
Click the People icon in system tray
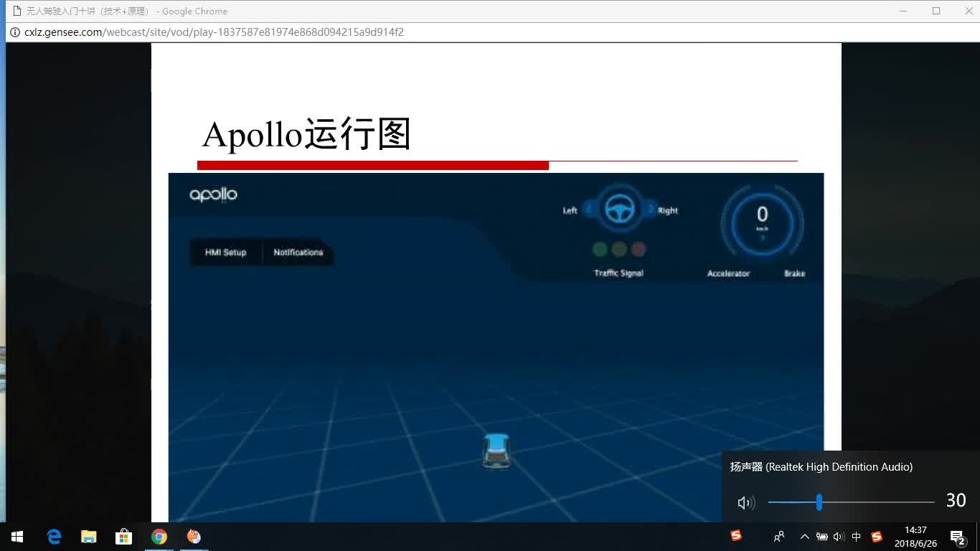[x=779, y=537]
